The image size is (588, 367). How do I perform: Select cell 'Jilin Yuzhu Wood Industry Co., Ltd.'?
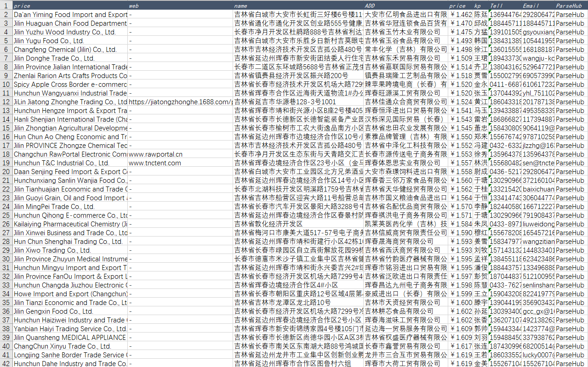tap(70, 32)
